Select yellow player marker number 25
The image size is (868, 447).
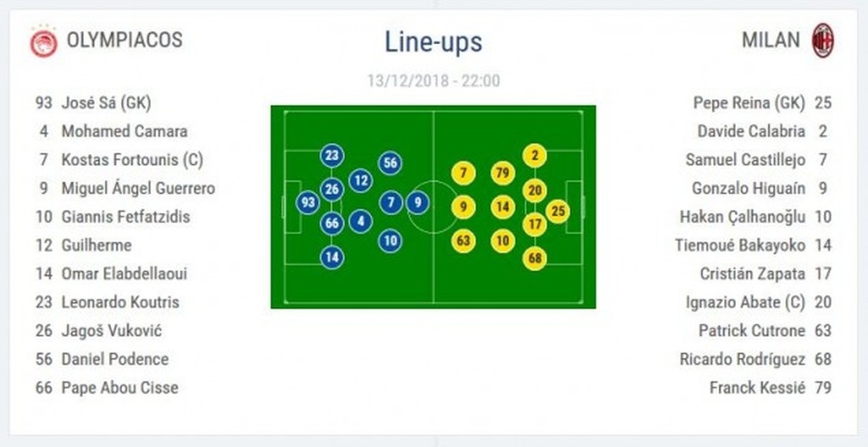pyautogui.click(x=557, y=211)
